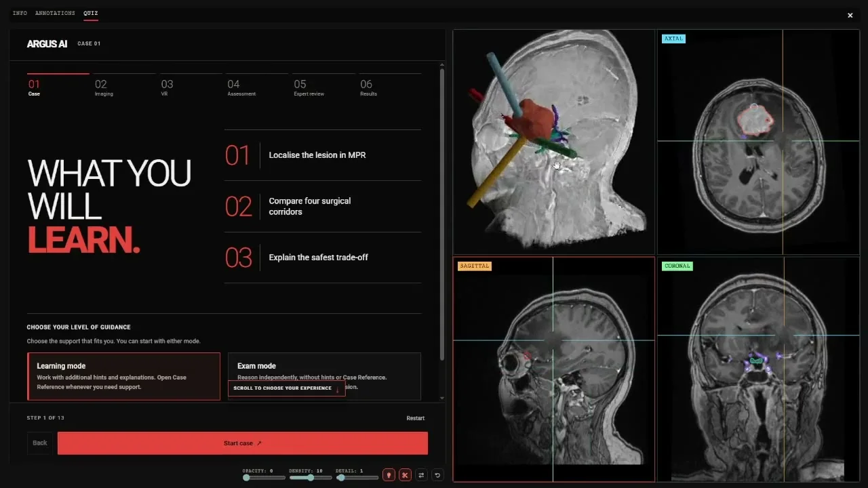868x488 pixels.
Task: Click the Density slider handle
Action: [311, 478]
